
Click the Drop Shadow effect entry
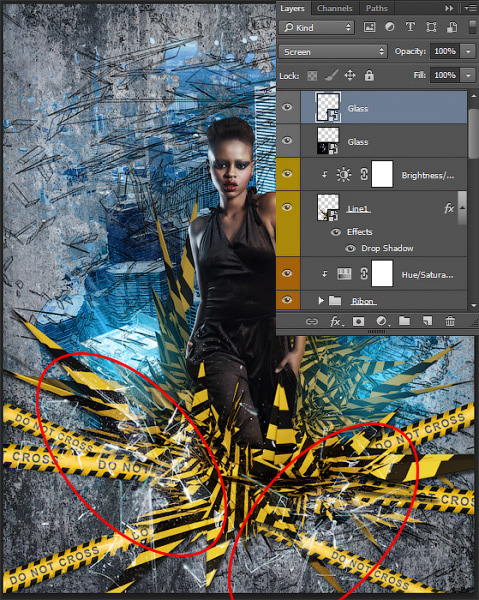coord(387,248)
